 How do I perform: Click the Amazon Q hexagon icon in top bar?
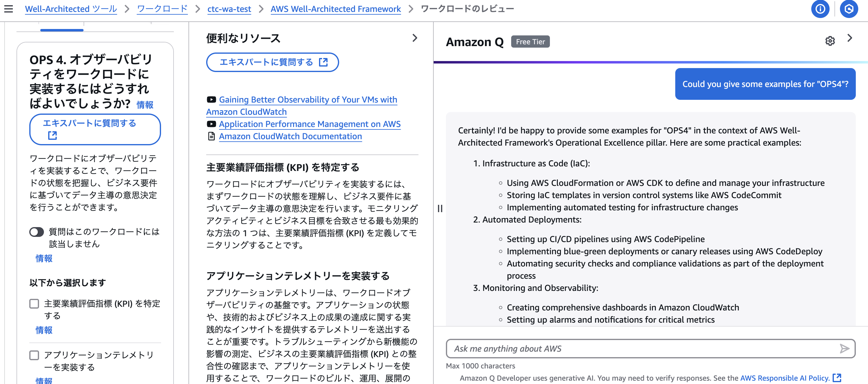[848, 9]
